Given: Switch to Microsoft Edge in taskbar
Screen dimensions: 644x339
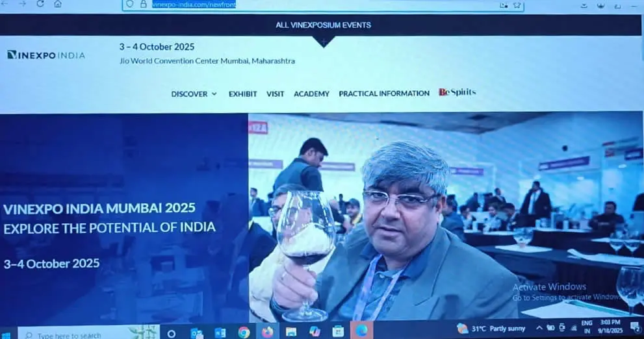Looking at the screenshot, I should pos(361,331).
